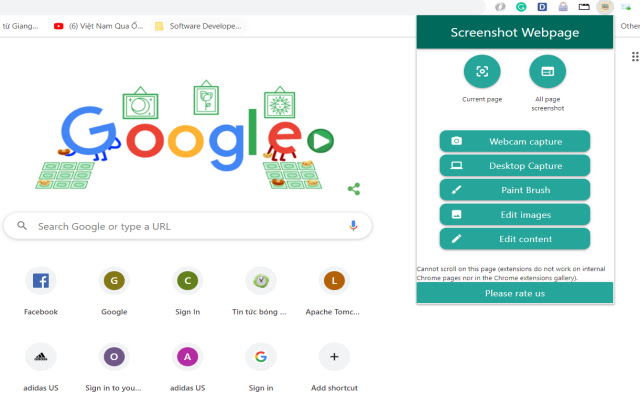Click the gray circular extension icon
This screenshot has height=400, width=640.
pyautogui.click(x=500, y=7)
